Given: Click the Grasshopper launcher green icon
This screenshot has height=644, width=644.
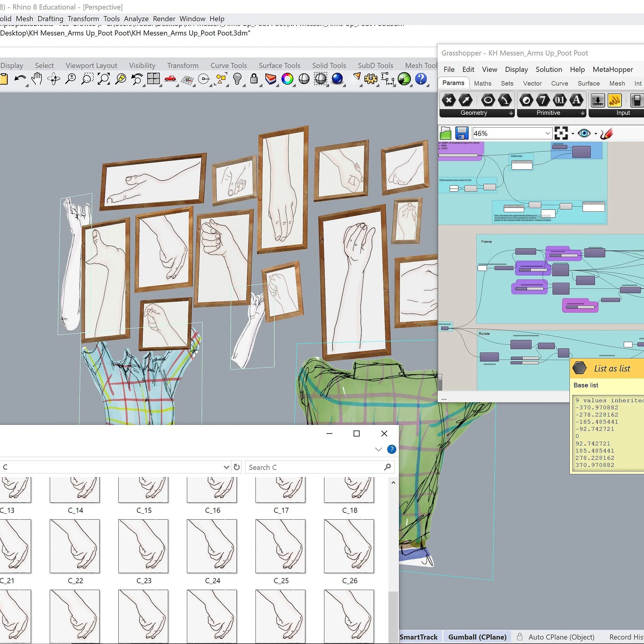Looking at the screenshot, I should pyautogui.click(x=404, y=79).
